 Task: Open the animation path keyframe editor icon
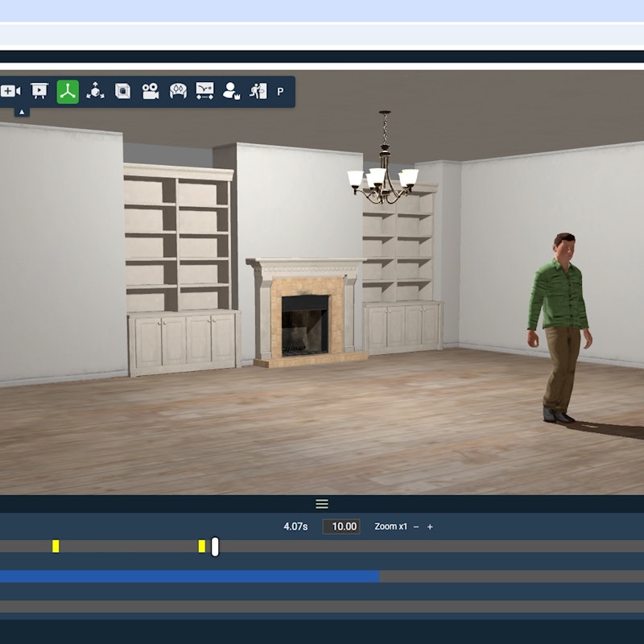[x=204, y=91]
